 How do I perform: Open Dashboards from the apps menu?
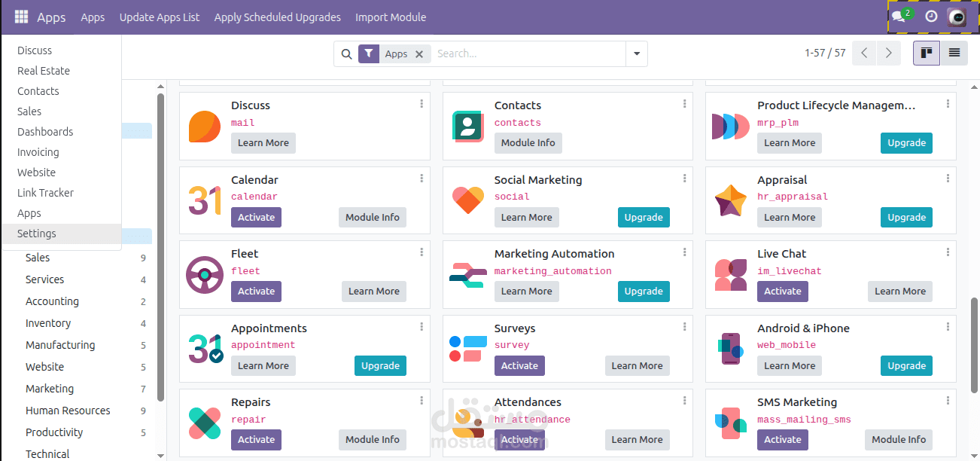(61, 132)
